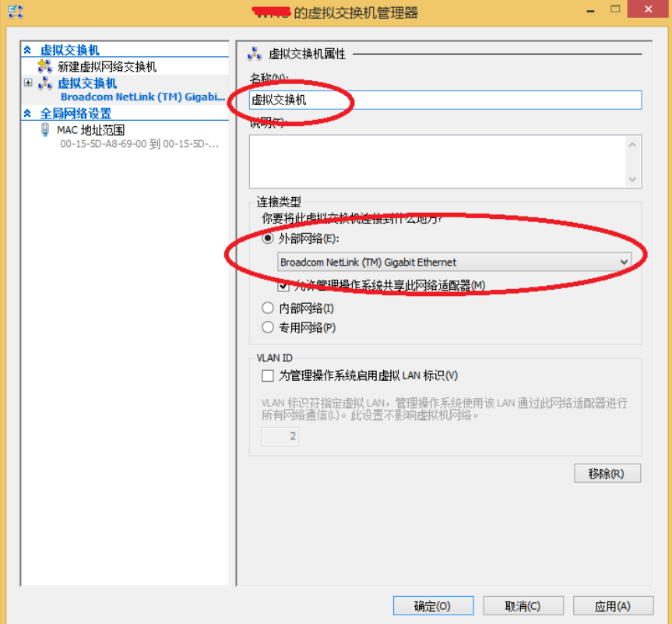This screenshot has height=624, width=672.
Task: Select MAC 地址范围 in the left pane
Action: 91,130
